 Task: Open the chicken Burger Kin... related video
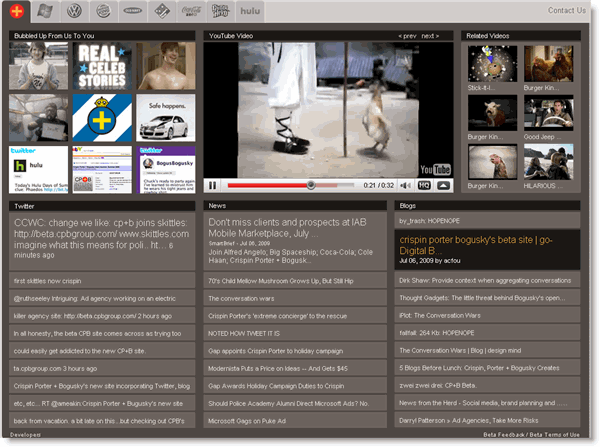point(548,64)
